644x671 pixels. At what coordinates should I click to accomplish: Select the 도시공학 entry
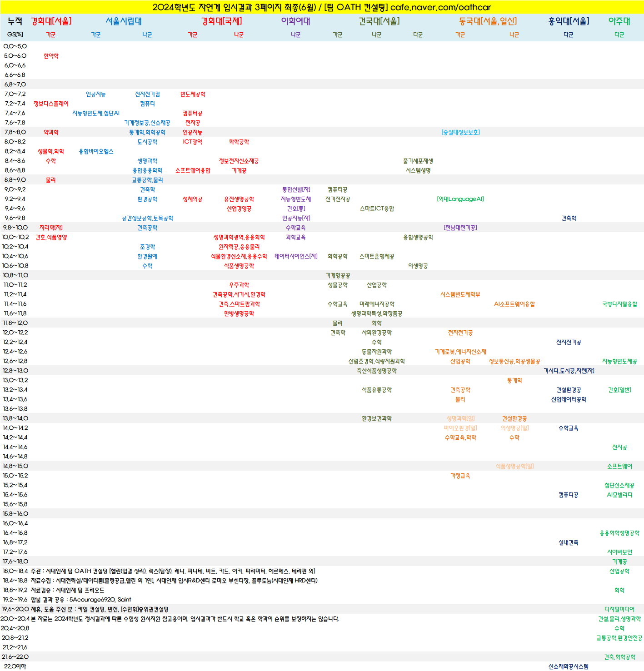147,142
